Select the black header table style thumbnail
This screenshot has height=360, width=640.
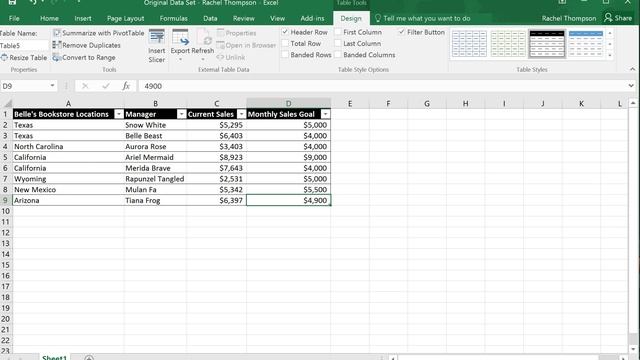pos(547,44)
